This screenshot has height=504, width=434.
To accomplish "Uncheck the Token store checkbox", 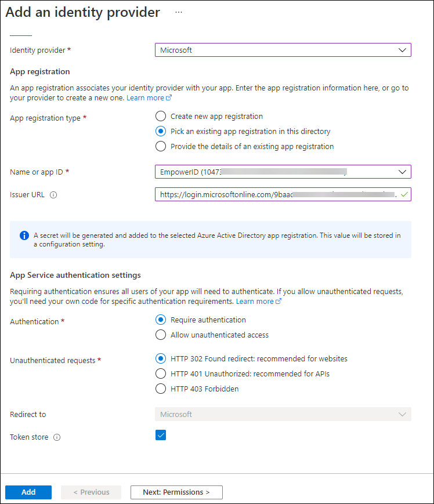I will coord(161,435).
